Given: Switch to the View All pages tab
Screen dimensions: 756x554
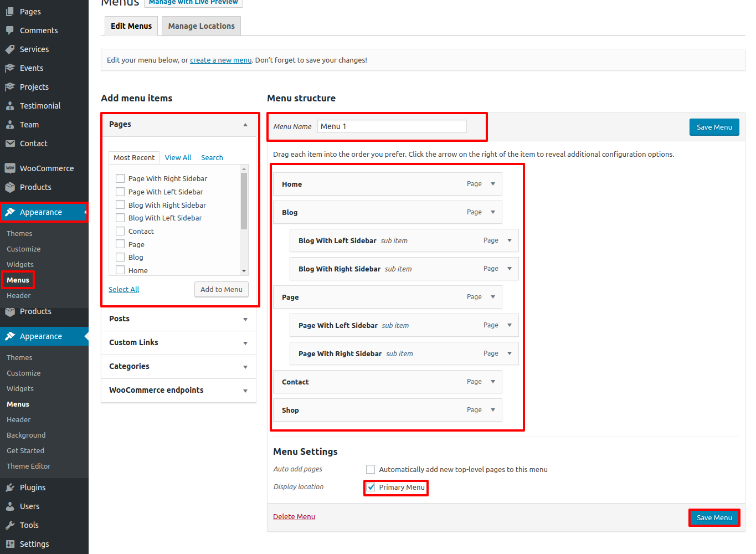Looking at the screenshot, I should (178, 157).
